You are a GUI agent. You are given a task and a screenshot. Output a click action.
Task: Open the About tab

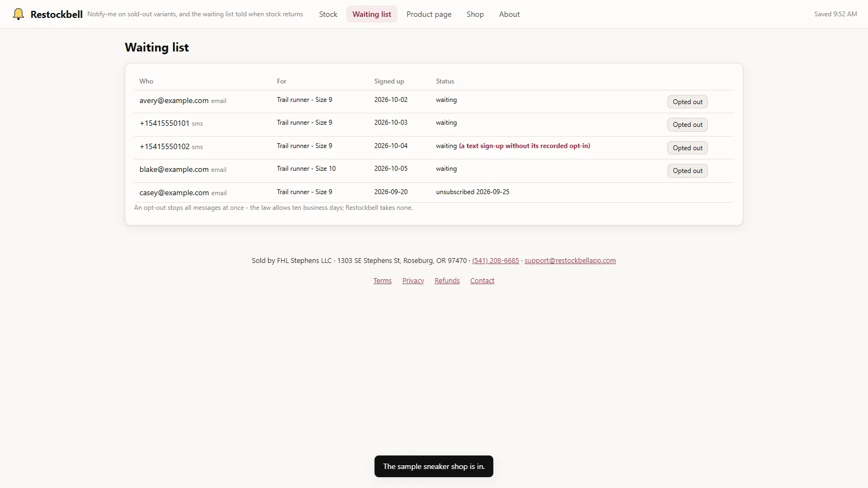(509, 14)
